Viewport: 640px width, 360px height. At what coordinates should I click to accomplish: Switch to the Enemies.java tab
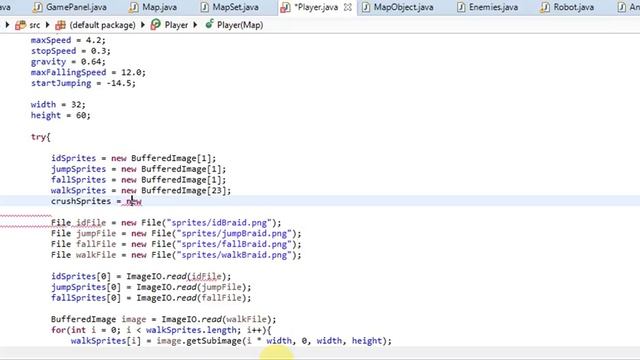tap(493, 7)
